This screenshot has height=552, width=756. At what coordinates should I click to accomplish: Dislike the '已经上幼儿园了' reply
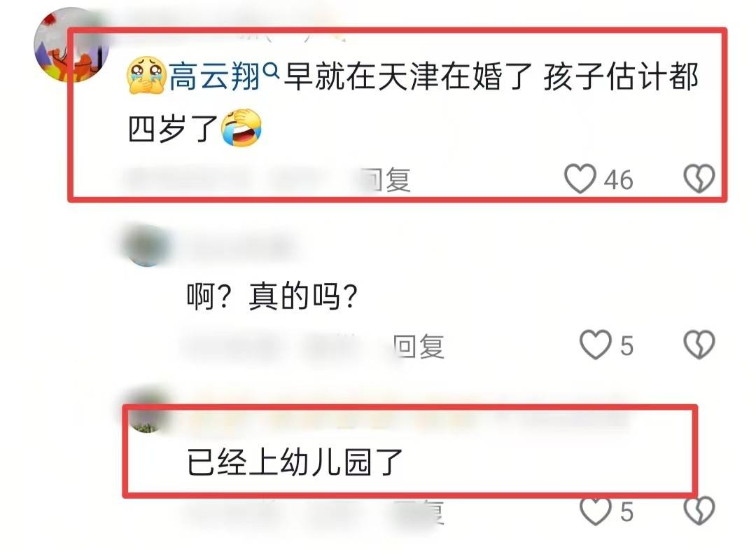699,511
